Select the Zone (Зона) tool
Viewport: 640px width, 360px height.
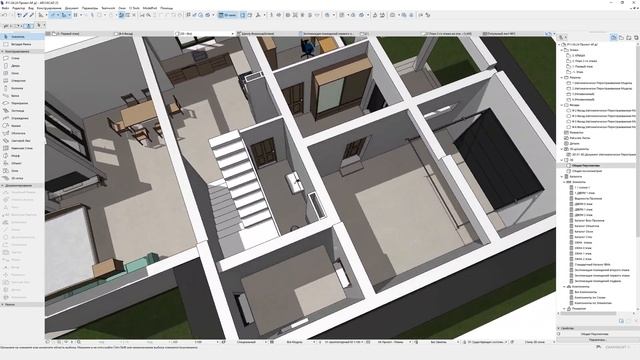pyautogui.click(x=22, y=171)
